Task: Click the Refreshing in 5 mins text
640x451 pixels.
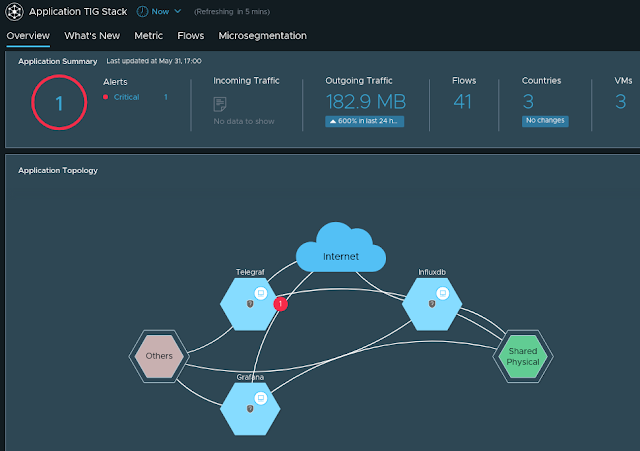Action: click(x=232, y=12)
